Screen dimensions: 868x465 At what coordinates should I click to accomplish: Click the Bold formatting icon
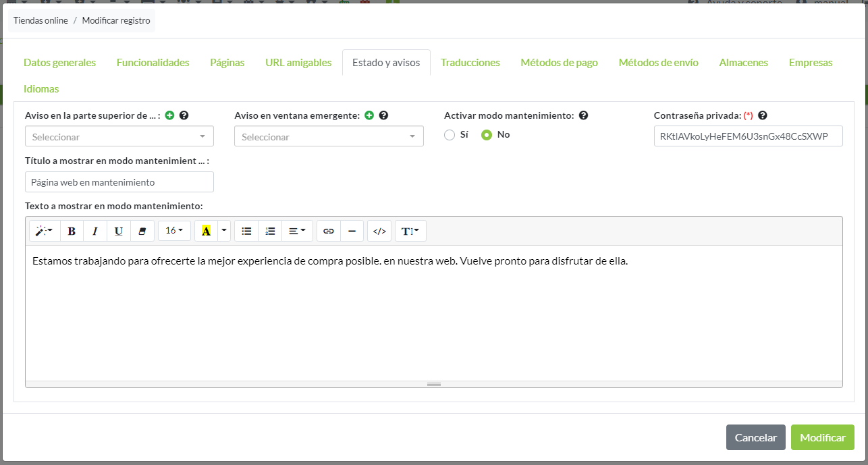click(72, 231)
